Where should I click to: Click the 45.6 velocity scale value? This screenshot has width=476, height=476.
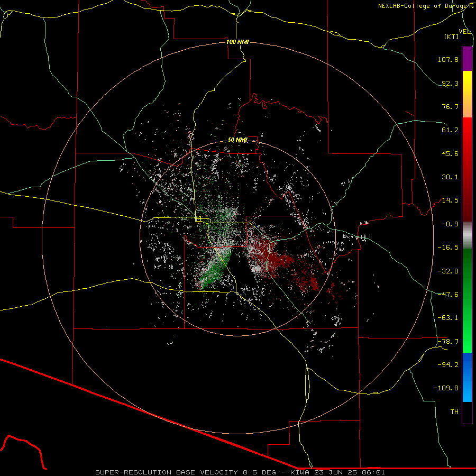click(x=450, y=153)
